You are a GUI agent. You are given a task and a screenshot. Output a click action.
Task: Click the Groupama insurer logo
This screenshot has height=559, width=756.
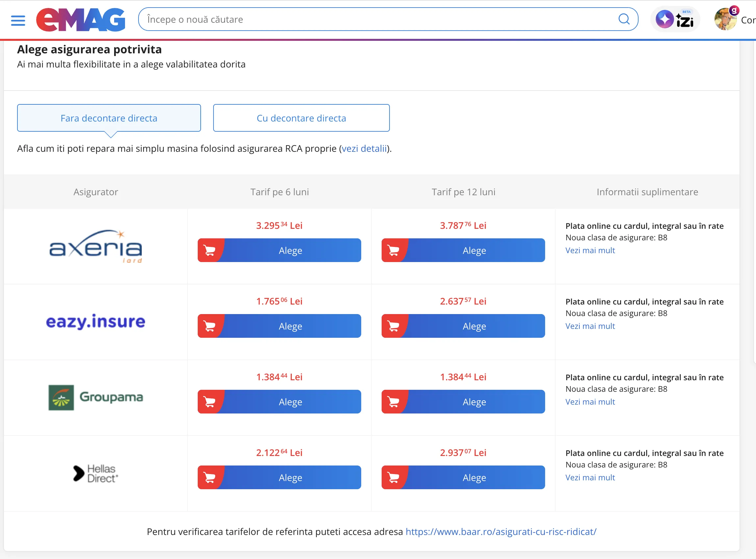click(x=96, y=397)
